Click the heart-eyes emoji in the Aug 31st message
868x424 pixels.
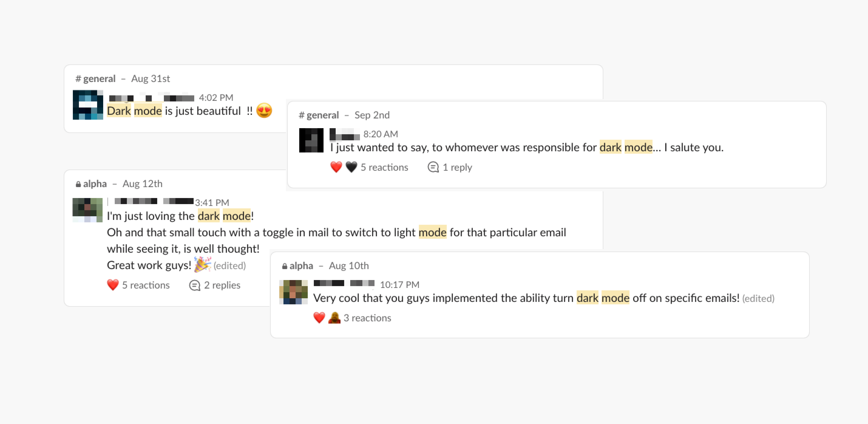click(264, 111)
